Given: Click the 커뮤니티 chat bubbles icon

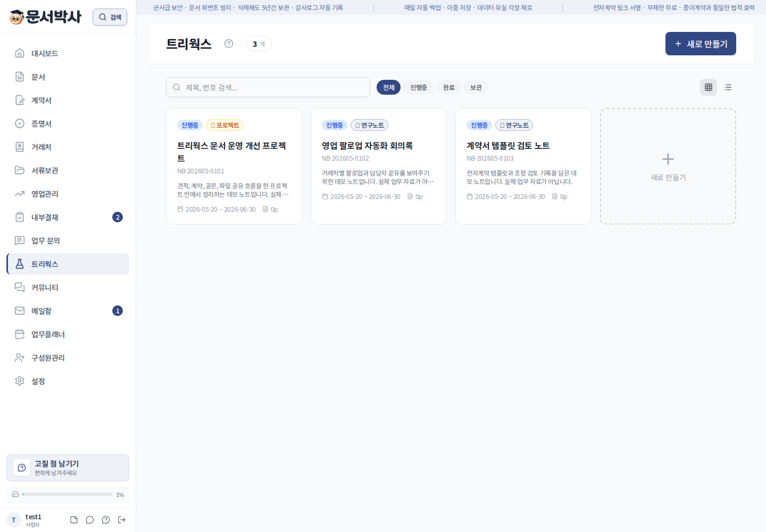Looking at the screenshot, I should 20,287.
